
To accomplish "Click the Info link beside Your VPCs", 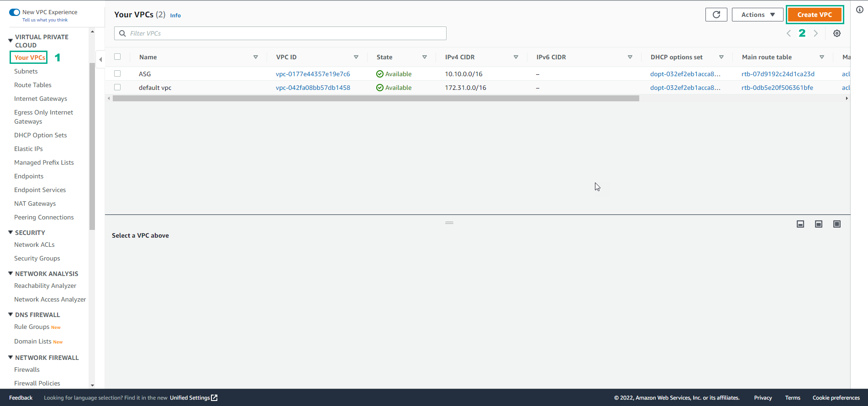I will [175, 16].
